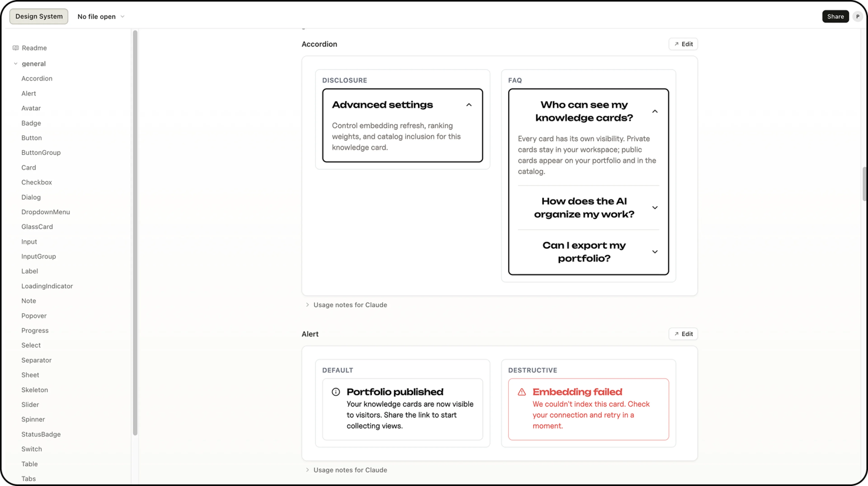Screen dimensions: 868x486
Task: Select InputGroup in the sidebar
Action: point(39,256)
